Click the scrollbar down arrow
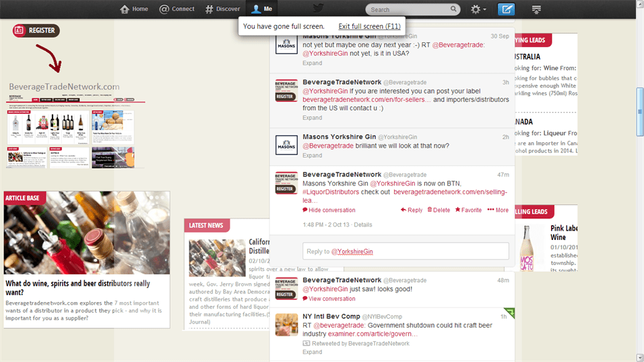644x362 pixels. pos(640,357)
